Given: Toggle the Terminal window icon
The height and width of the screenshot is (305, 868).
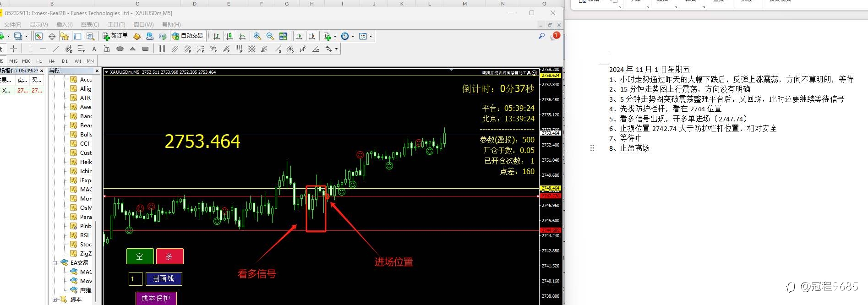Looking at the screenshot, I should [77, 36].
